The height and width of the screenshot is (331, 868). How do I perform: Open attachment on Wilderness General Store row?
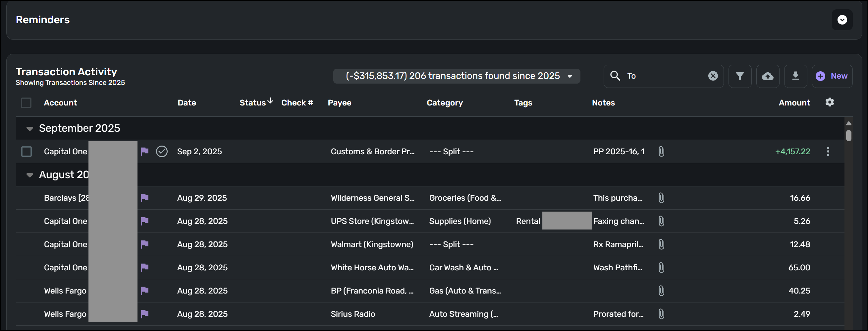point(661,198)
